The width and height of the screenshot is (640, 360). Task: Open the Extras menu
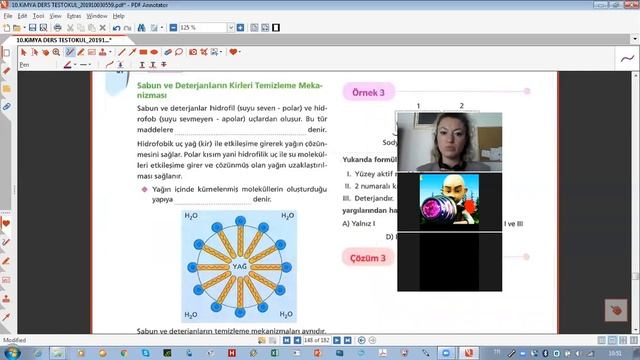pos(74,16)
